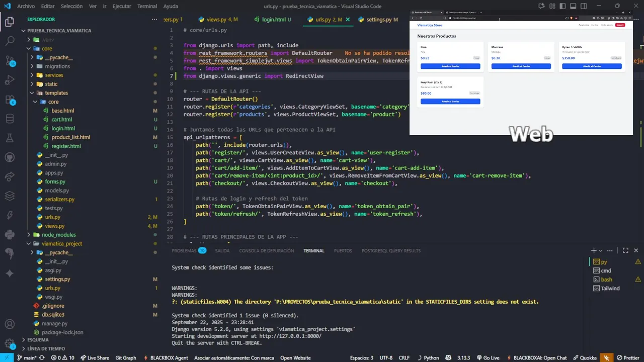Switch to the PUERTOS panel tab

(x=343, y=250)
